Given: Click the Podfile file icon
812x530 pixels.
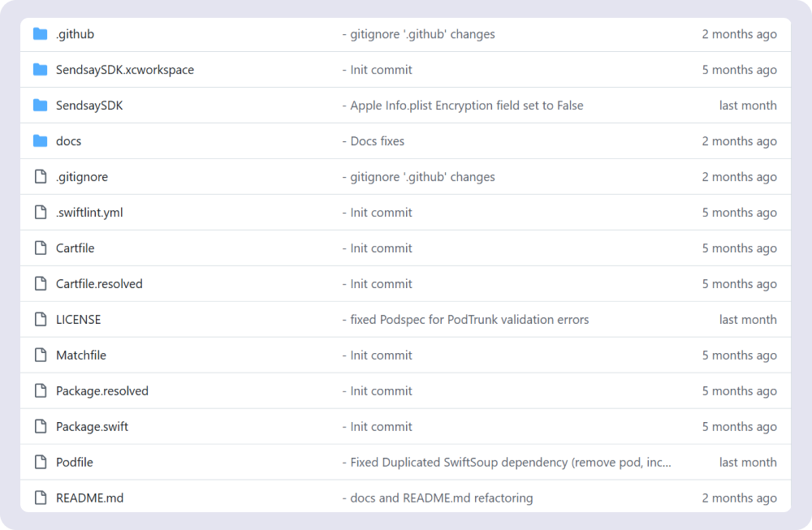Looking at the screenshot, I should (41, 462).
